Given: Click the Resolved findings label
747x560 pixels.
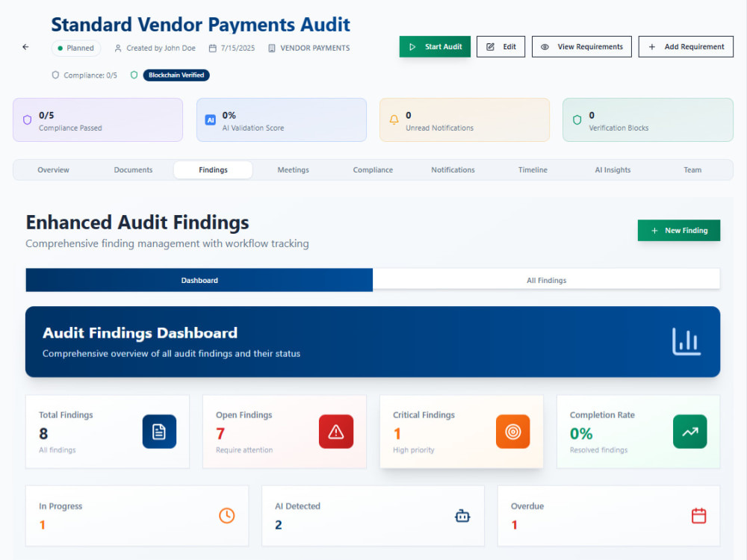Looking at the screenshot, I should (x=599, y=450).
